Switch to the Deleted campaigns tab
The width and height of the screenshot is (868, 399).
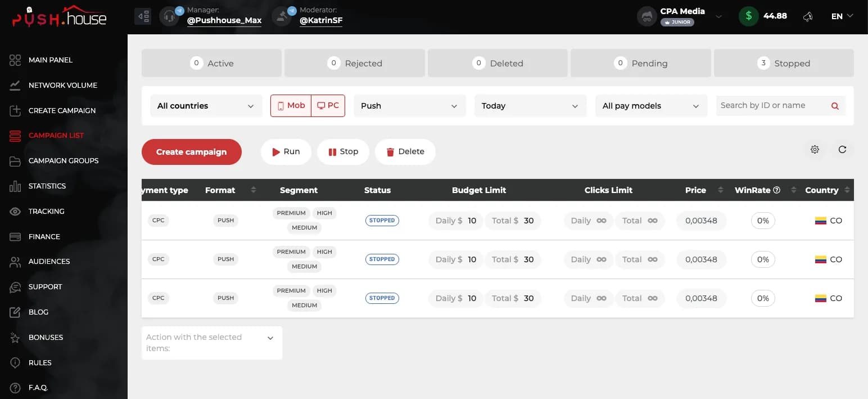(498, 63)
